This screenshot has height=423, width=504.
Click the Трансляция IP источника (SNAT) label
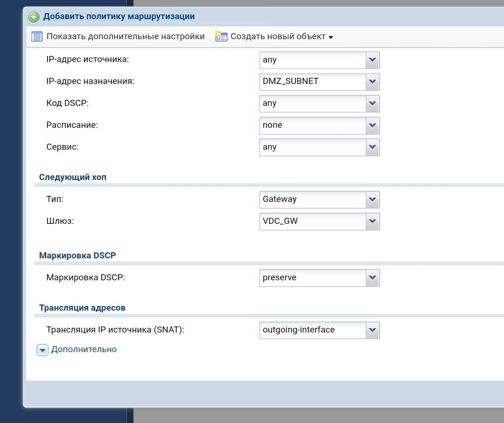(115, 330)
